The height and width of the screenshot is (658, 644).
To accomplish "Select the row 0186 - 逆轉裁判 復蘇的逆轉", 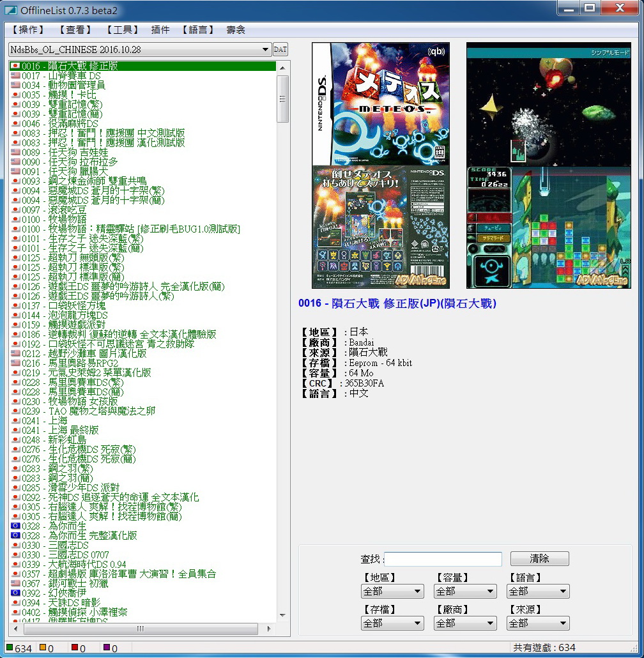I will [142, 335].
